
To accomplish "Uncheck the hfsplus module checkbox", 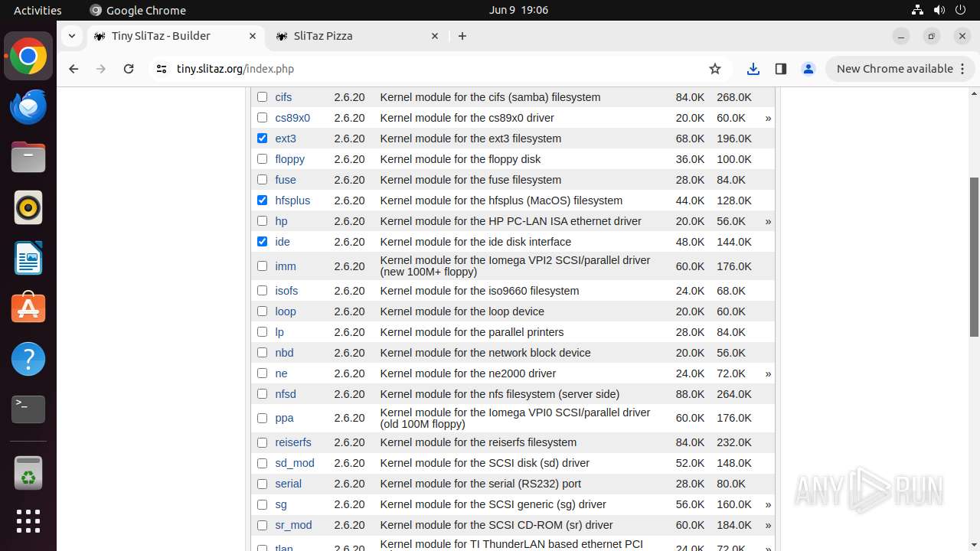I will (x=263, y=201).
